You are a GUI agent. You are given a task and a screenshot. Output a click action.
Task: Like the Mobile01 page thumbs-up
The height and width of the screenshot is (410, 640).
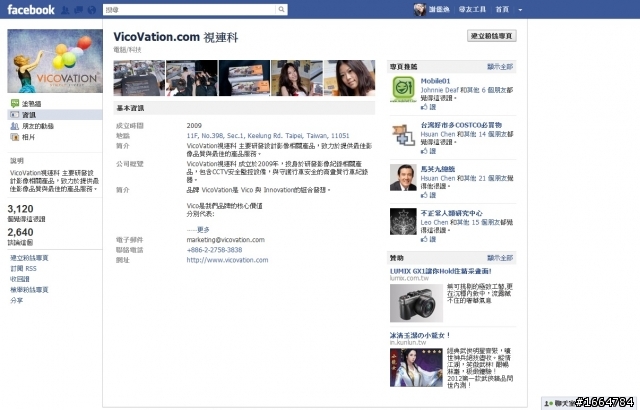click(x=429, y=107)
